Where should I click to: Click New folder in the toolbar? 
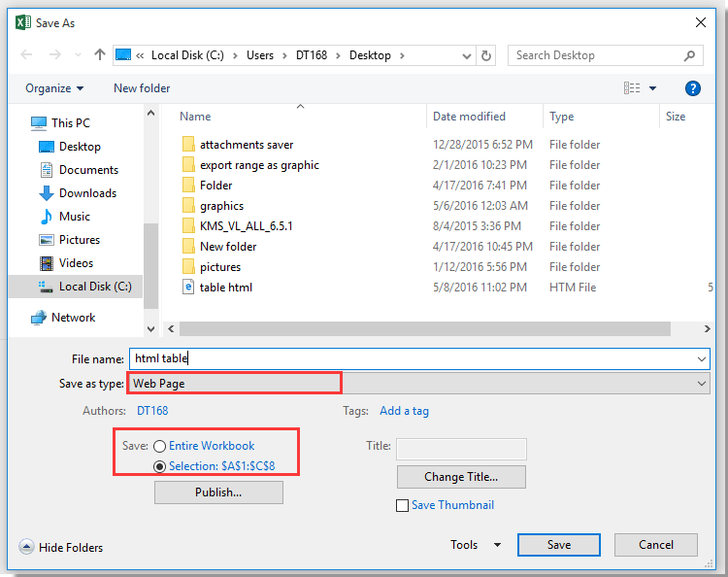(x=142, y=88)
